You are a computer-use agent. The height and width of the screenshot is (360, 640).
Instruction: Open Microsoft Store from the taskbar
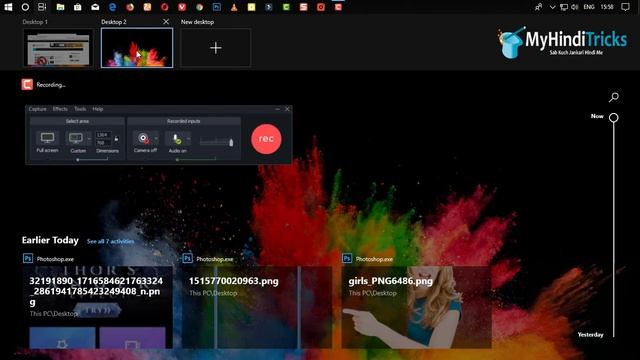(78, 7)
